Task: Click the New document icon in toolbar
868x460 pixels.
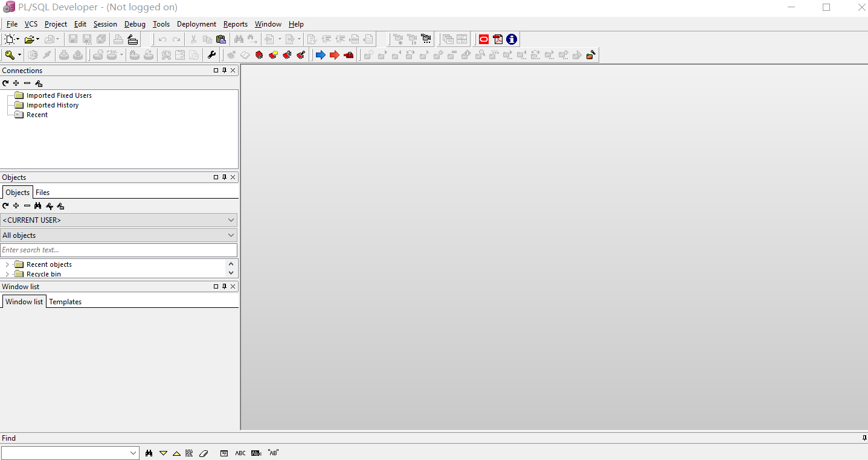Action: pyautogui.click(x=10, y=39)
